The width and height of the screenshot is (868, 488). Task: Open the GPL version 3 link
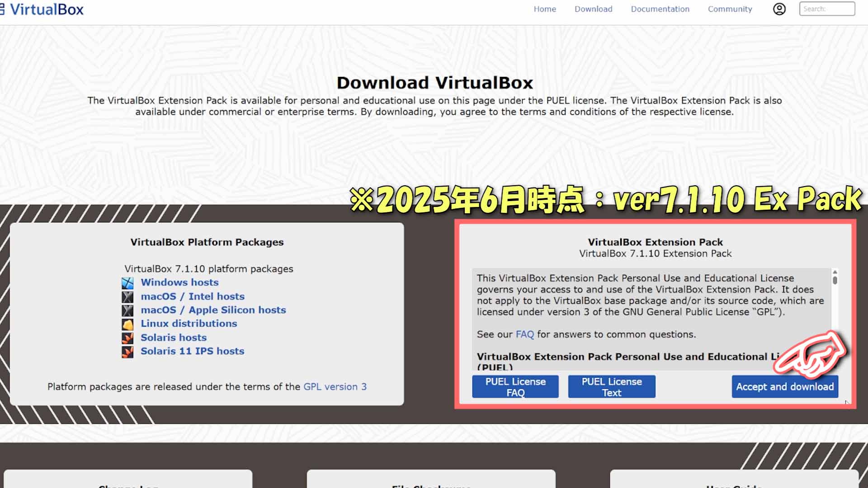click(x=335, y=386)
